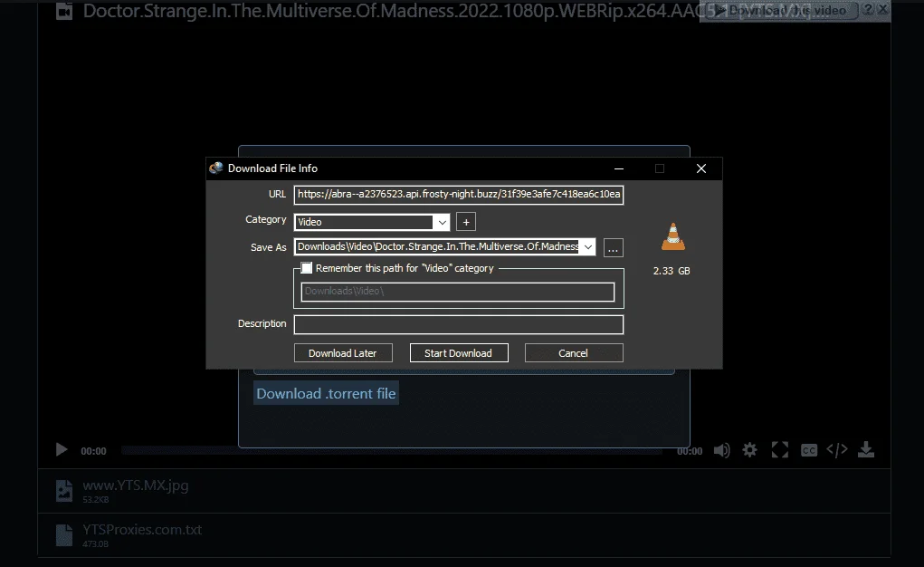The image size is (924, 567).
Task: Click the disabled Downloads\Video\ path field
Action: (458, 292)
